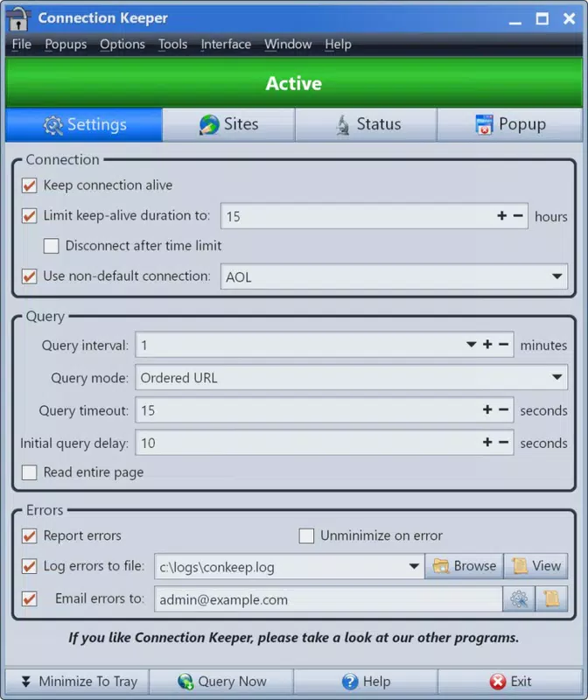The height and width of the screenshot is (700, 588).
Task: Switch to the Popup tab
Action: pos(510,124)
